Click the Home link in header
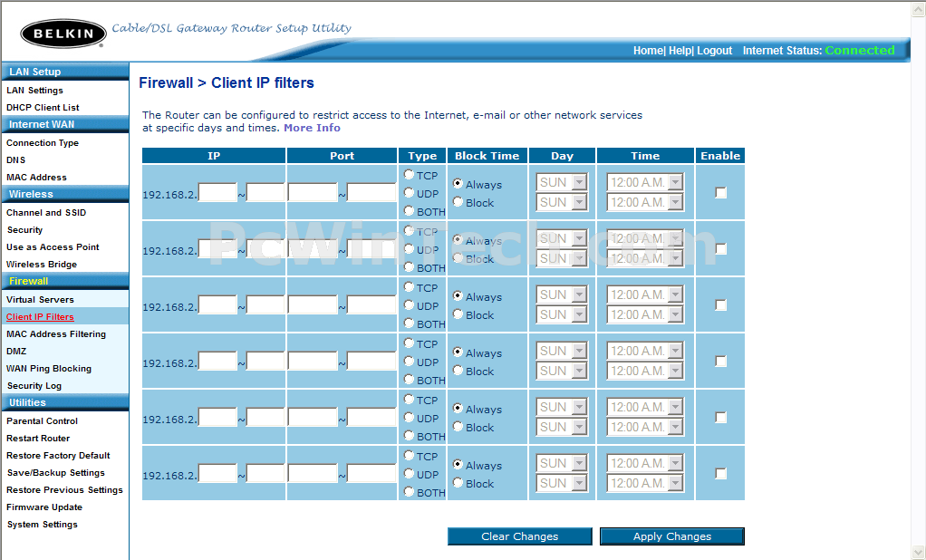This screenshot has height=560, width=926. (648, 51)
